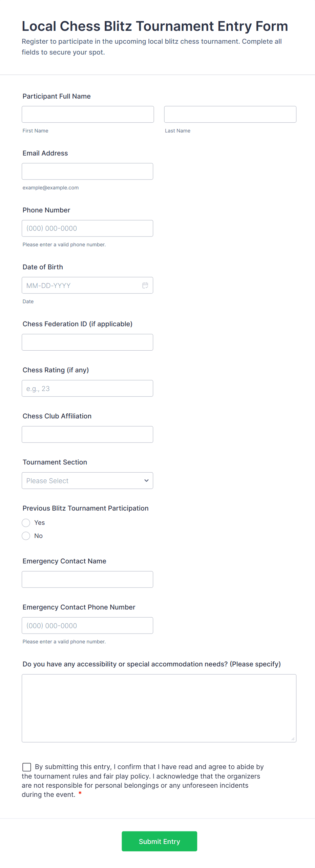Open the Tournament Section 'Please Select' dropdown
Image resolution: width=315 pixels, height=868 pixels.
coord(81,480)
